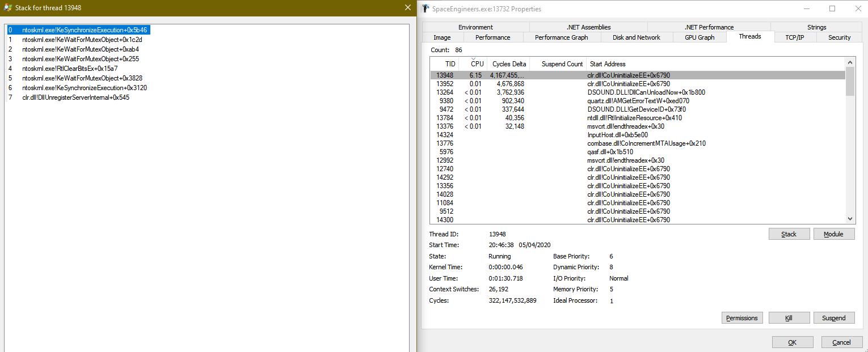This screenshot has height=352, width=868.
Task: Open the Performance Graph tab
Action: tap(561, 37)
